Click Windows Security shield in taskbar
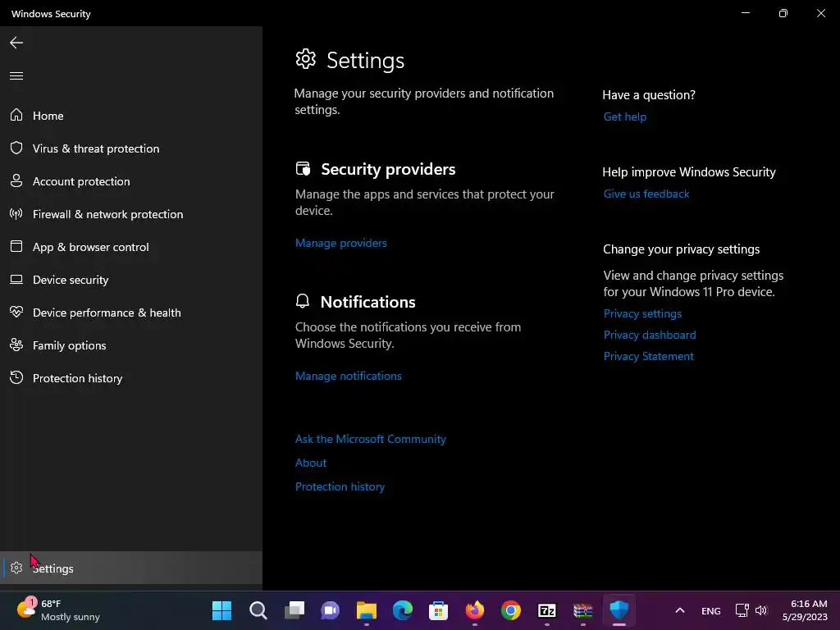 pos(619,610)
